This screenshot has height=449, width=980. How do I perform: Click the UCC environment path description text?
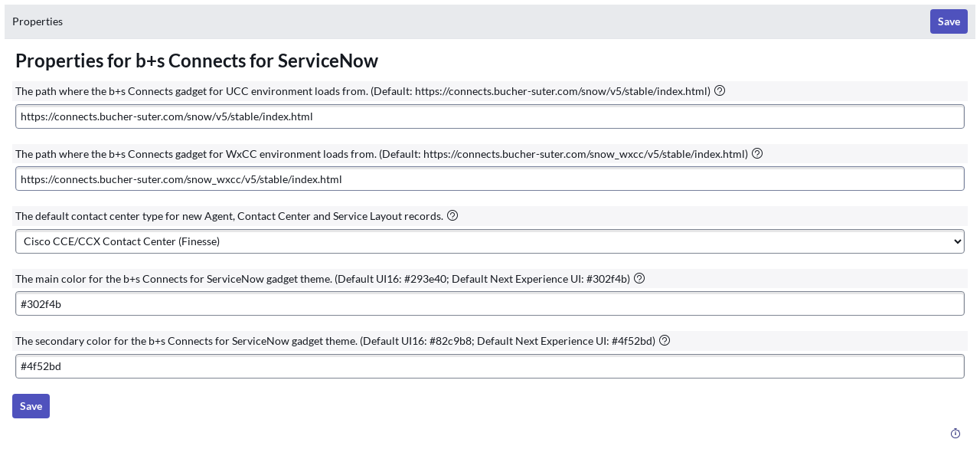coord(363,91)
